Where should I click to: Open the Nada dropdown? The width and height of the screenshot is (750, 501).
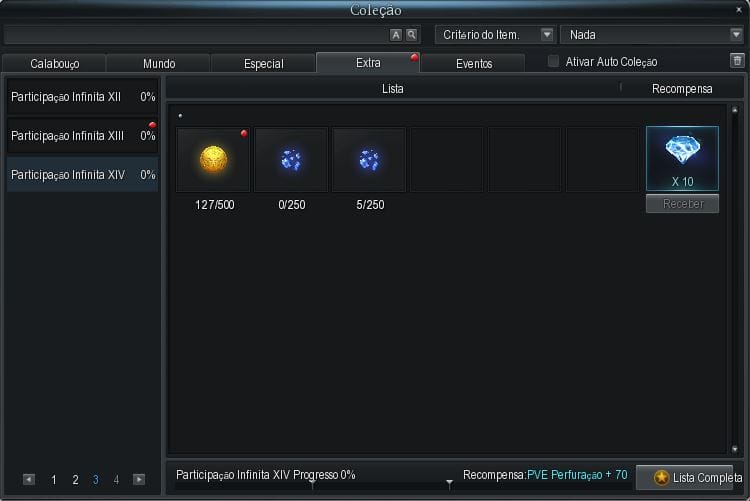pos(652,35)
